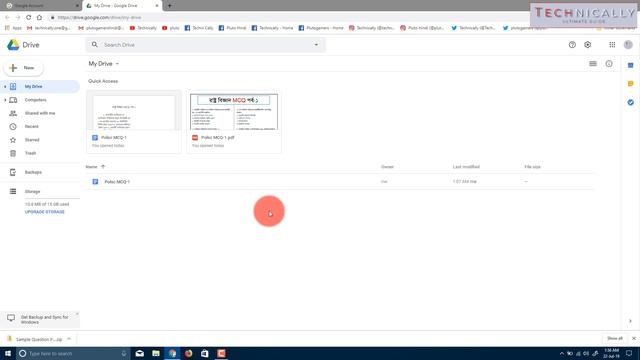The height and width of the screenshot is (360, 640).
Task: Open a new browser tab with plus
Action: (169, 6)
